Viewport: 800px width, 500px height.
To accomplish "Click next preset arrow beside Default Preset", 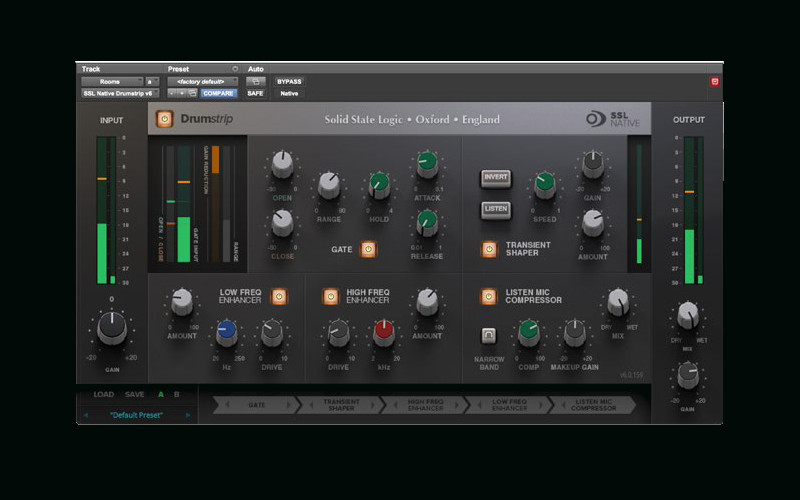I will [x=188, y=415].
